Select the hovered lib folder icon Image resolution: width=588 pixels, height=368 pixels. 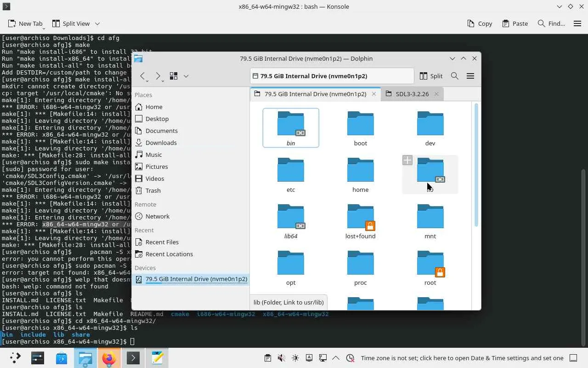pos(430,170)
